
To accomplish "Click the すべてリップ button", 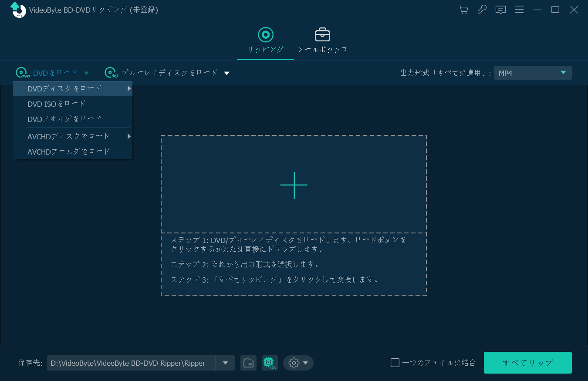I will (527, 362).
